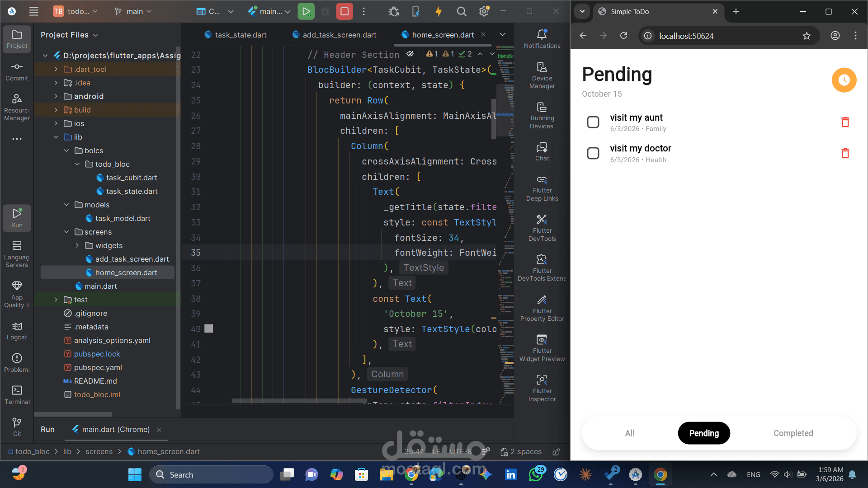
Task: Click the green Run button in toolbar
Action: click(306, 11)
